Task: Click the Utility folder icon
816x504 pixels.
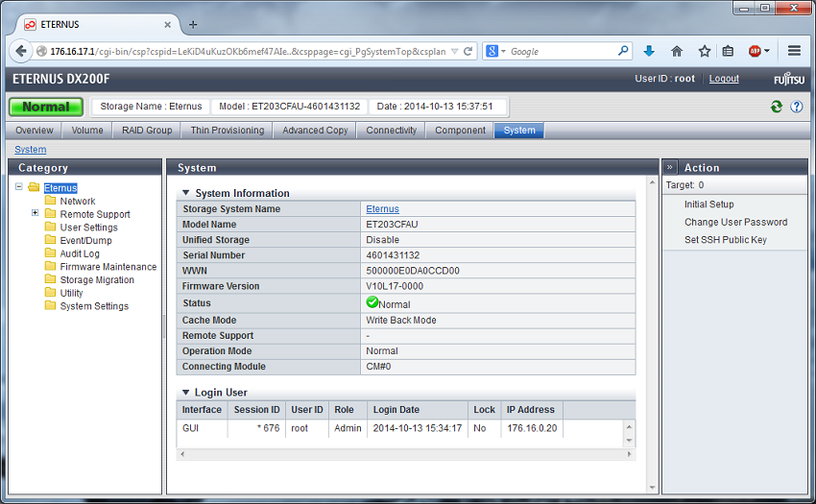Action: point(50,292)
